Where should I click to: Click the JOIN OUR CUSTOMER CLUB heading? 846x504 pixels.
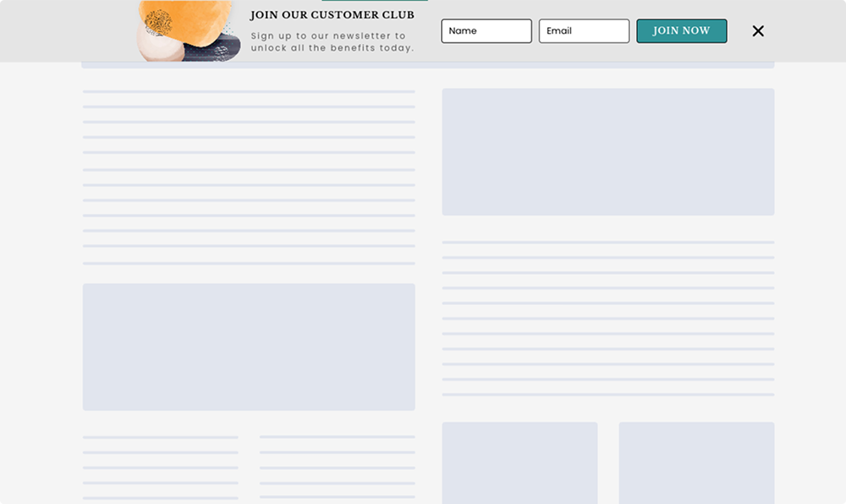(331, 14)
